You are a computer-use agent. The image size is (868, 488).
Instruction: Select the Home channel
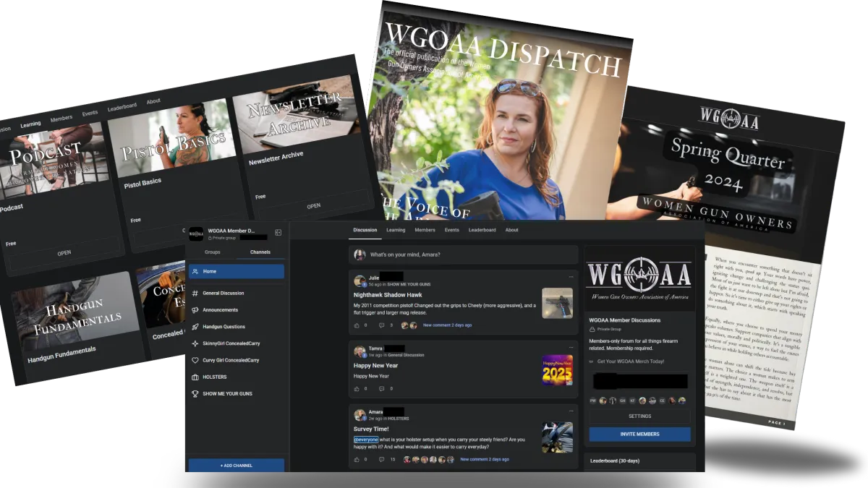pyautogui.click(x=237, y=271)
